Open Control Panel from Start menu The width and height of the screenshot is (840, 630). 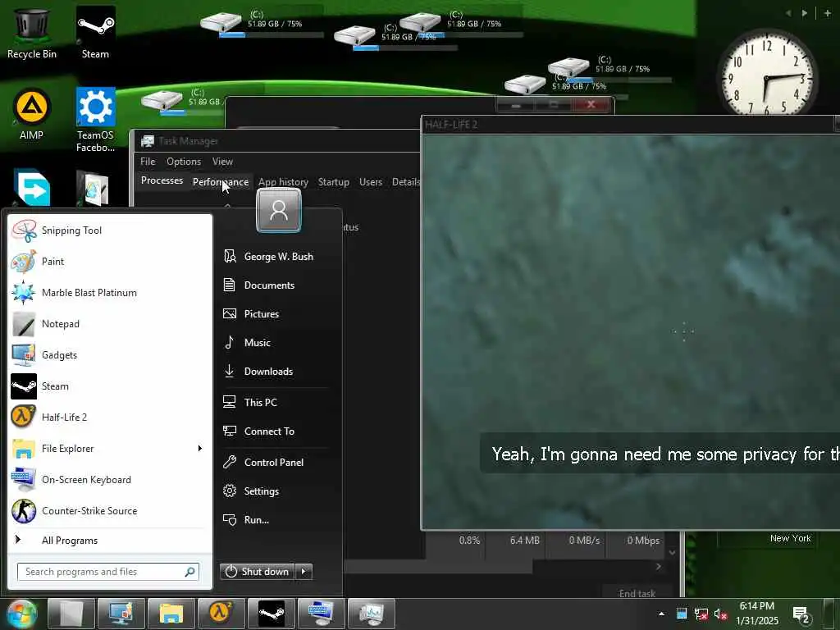pos(275,463)
